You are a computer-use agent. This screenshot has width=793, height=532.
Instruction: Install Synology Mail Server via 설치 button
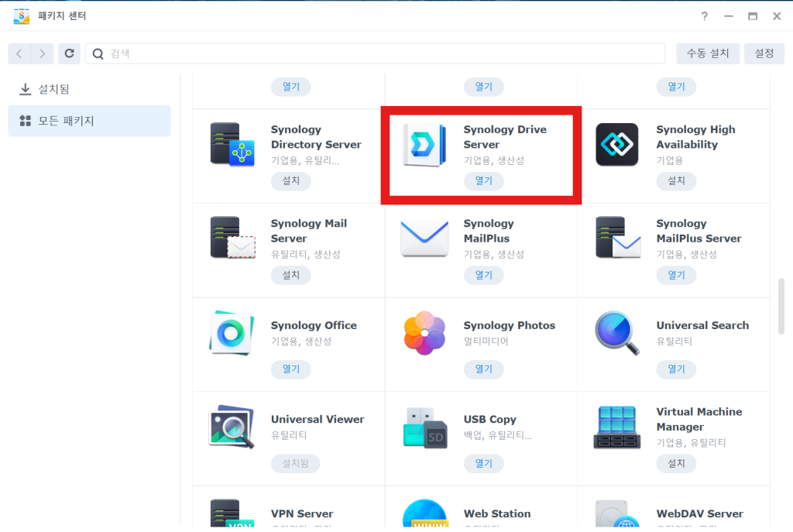(291, 275)
